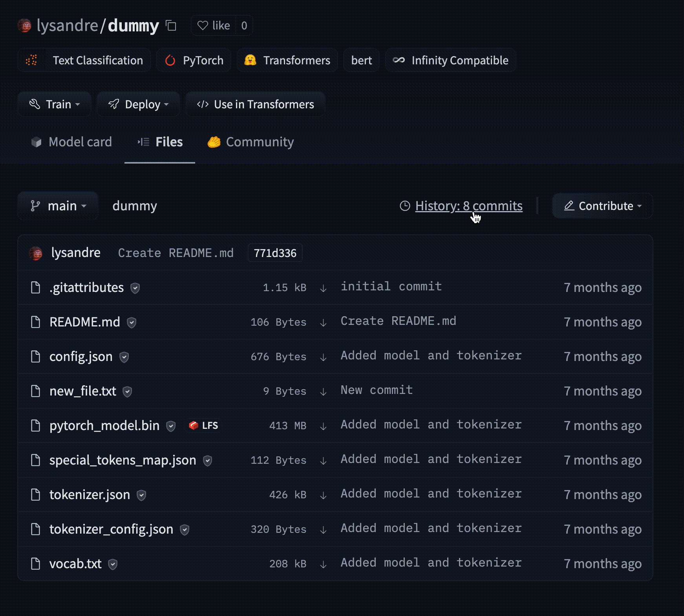Expand the Contribute dropdown
Viewport: 684px width, 616px height.
pos(602,206)
